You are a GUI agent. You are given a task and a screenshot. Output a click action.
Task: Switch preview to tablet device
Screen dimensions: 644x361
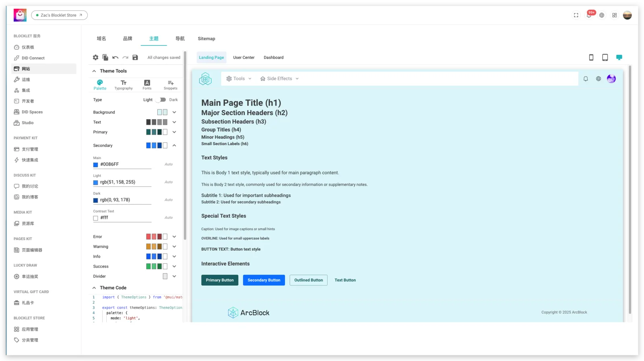(605, 58)
